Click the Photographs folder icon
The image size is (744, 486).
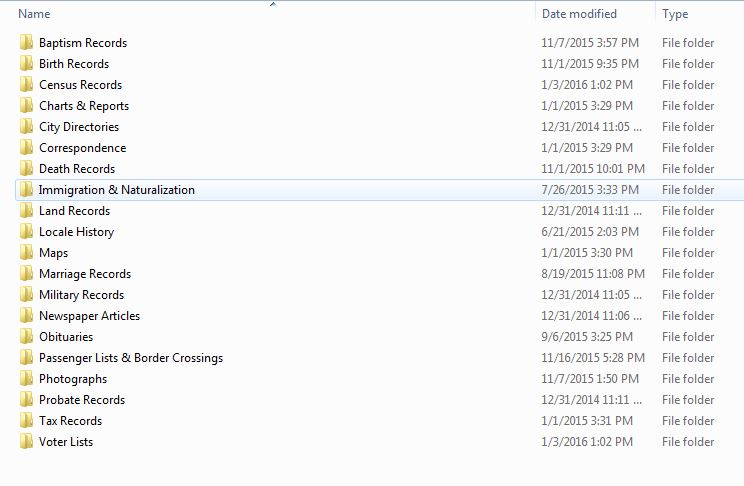[x=27, y=379]
